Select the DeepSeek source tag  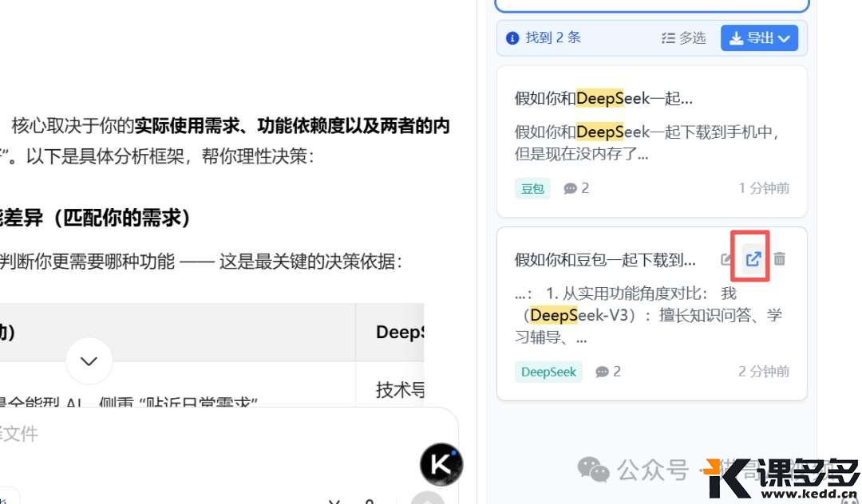548,372
